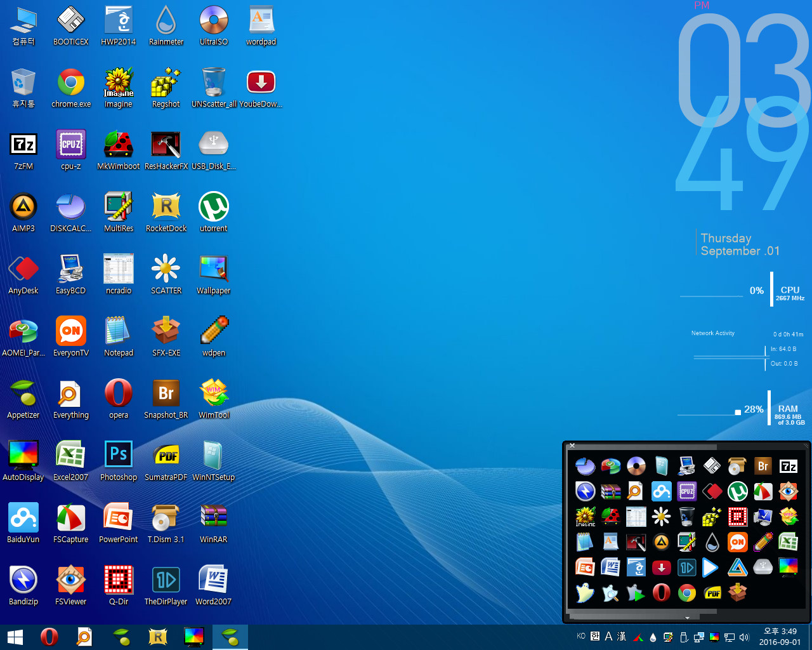Click the Snapshot_BR desktop icon
Viewport: 812px width, 650px height.
tap(166, 400)
